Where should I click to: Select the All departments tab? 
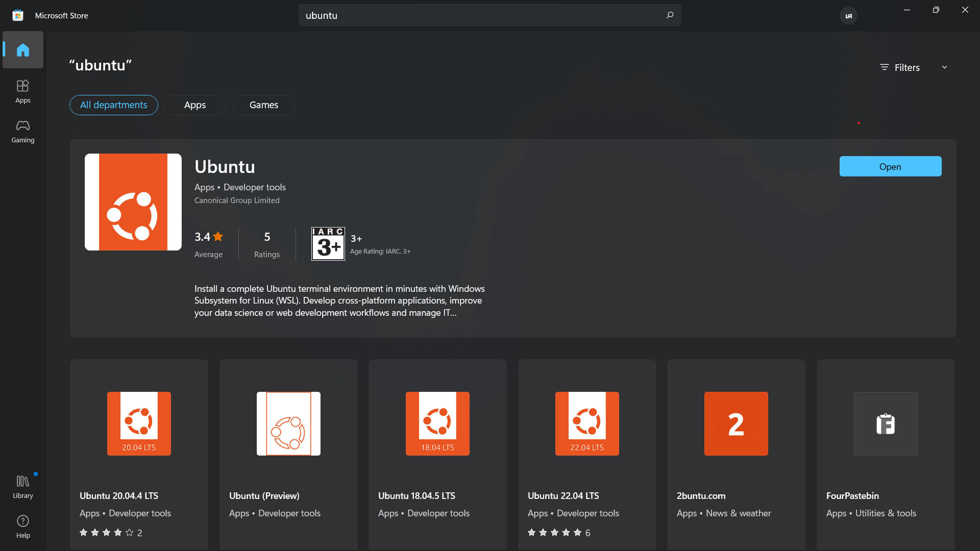tap(114, 105)
